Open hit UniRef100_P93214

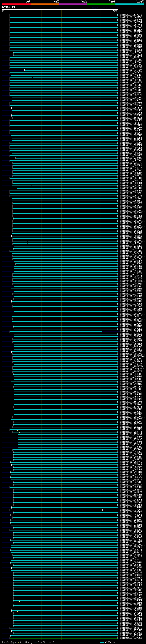(x=131, y=50)
